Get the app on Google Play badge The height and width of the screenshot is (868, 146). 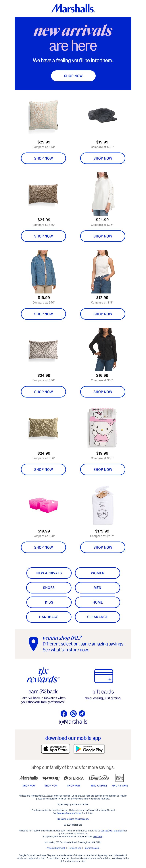click(x=89, y=749)
